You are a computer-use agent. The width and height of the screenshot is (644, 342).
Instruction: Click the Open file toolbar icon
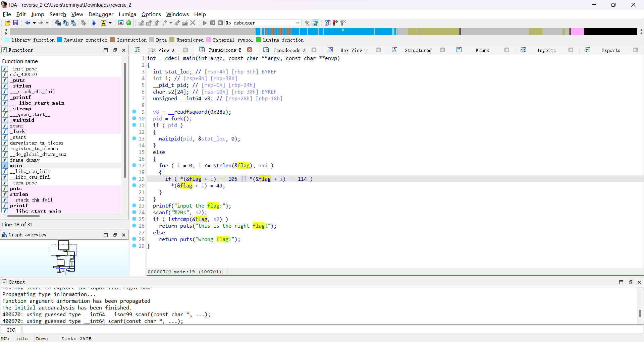pos(7,23)
